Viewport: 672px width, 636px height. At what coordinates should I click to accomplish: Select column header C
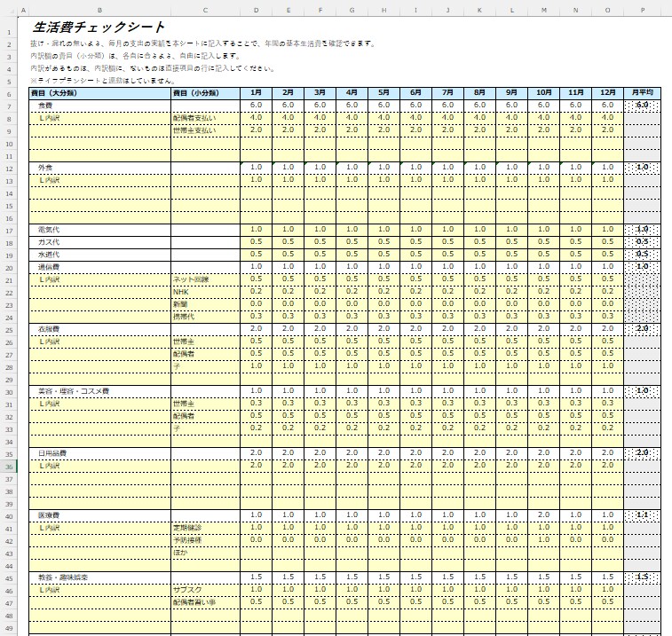pyautogui.click(x=205, y=10)
